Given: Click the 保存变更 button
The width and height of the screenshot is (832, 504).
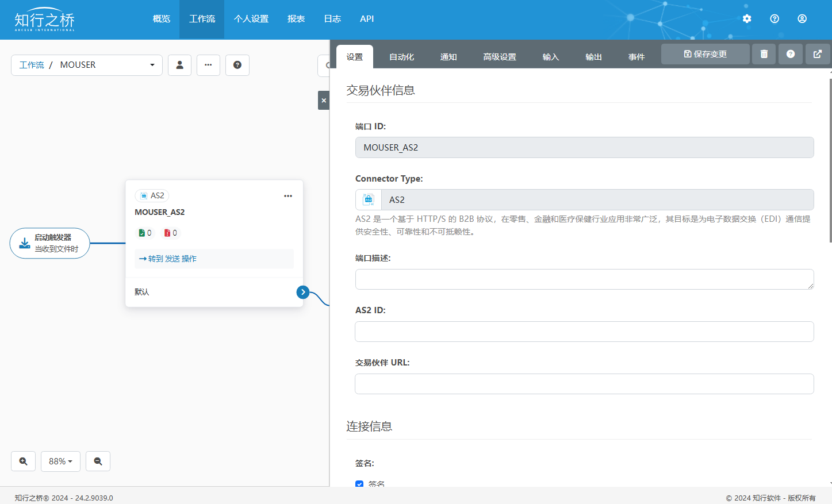Looking at the screenshot, I should click(x=706, y=54).
